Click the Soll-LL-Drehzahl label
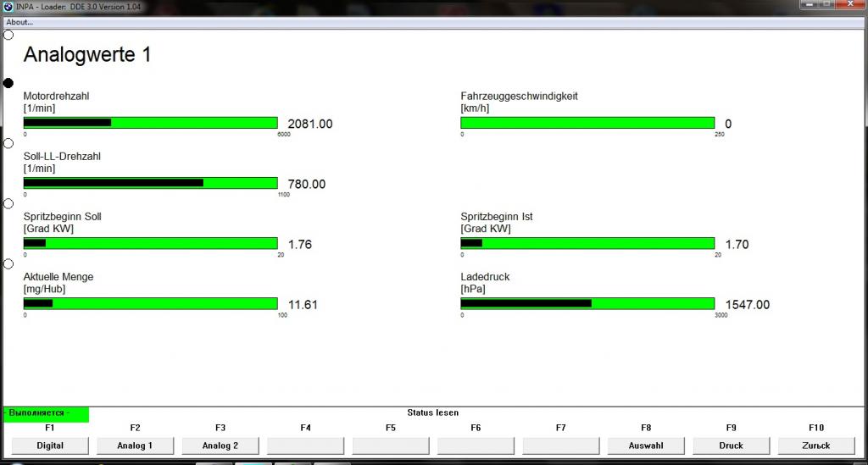Viewport: 868px width, 465px height. tap(62, 156)
